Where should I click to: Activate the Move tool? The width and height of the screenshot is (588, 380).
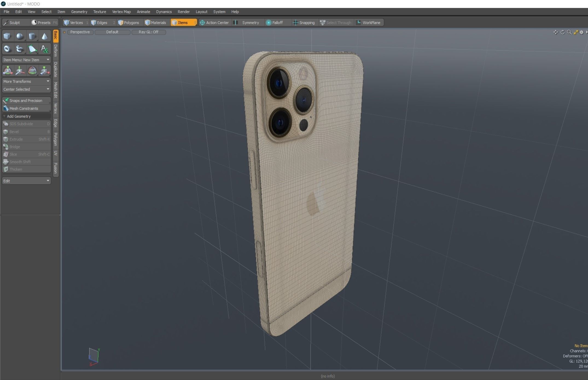click(x=20, y=71)
